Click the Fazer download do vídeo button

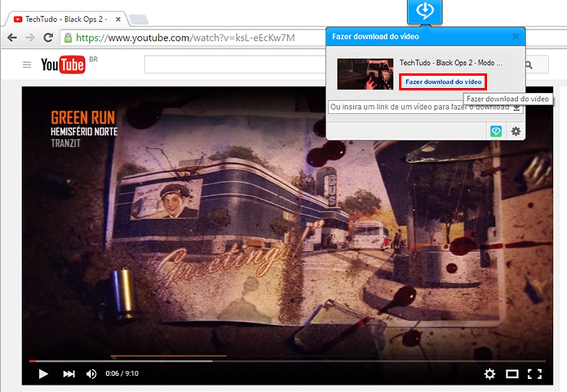coord(443,82)
